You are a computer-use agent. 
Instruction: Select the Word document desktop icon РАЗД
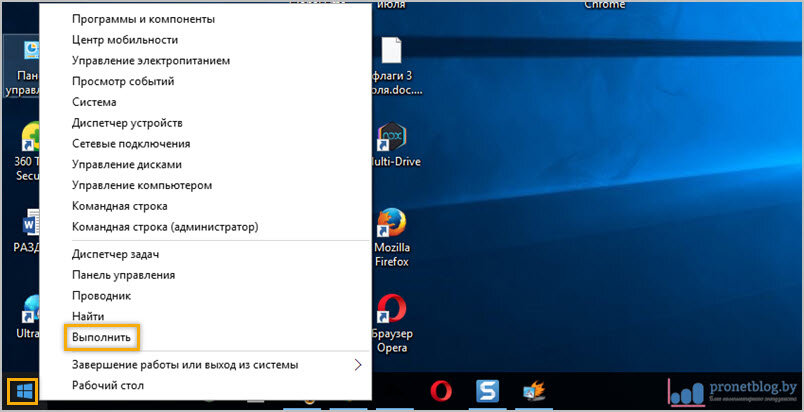(x=26, y=231)
